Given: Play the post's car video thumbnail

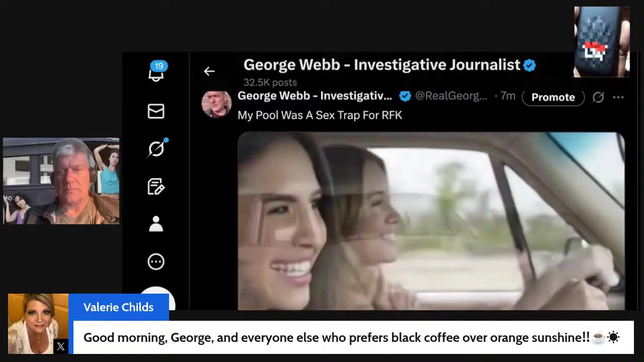Looking at the screenshot, I should click(x=431, y=221).
